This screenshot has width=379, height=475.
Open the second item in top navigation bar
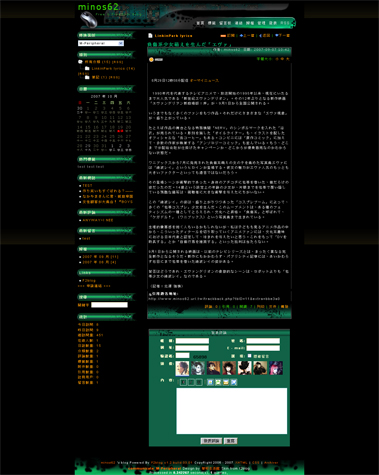pyautogui.click(x=212, y=23)
